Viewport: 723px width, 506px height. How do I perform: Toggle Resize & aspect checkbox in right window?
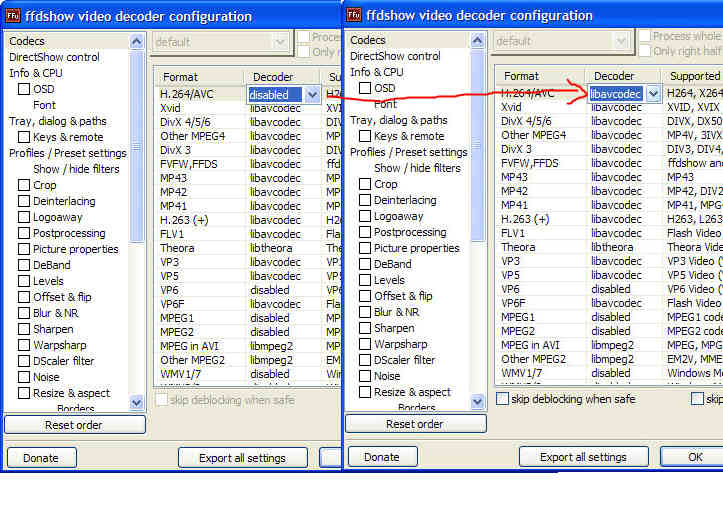coord(365,392)
